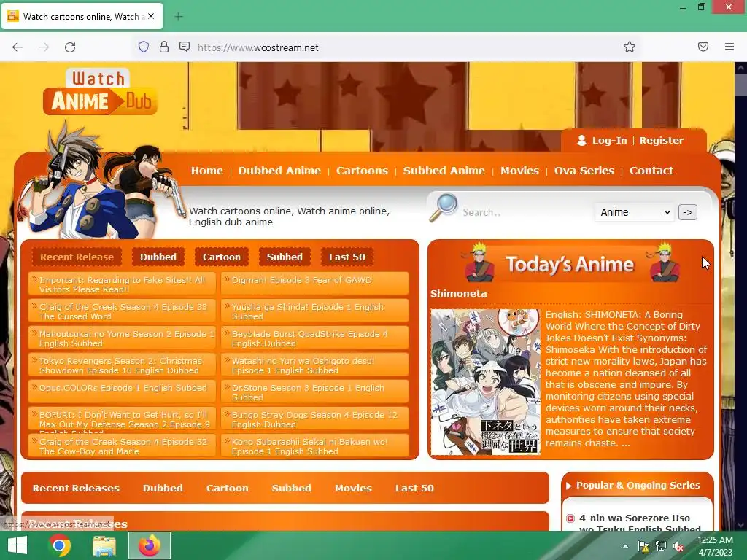Launch Chrome from the taskbar
The height and width of the screenshot is (560, 747).
click(x=60, y=545)
